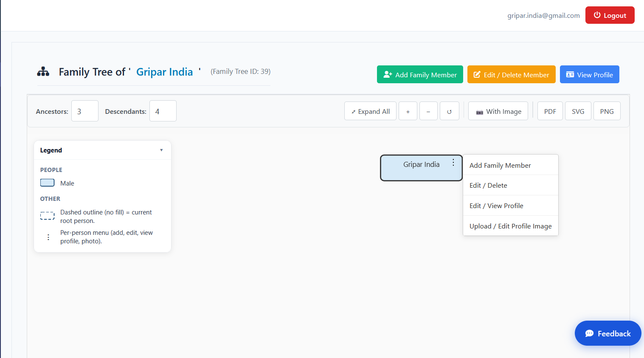This screenshot has height=358, width=644.
Task: Select Upload / Edit Profile Image entry
Action: [511, 226]
